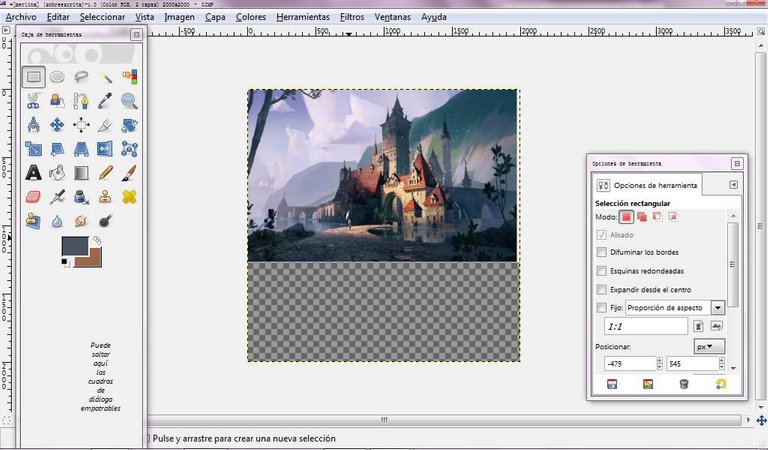Select the Heal tool
The height and width of the screenshot is (450, 768).
coord(129,197)
